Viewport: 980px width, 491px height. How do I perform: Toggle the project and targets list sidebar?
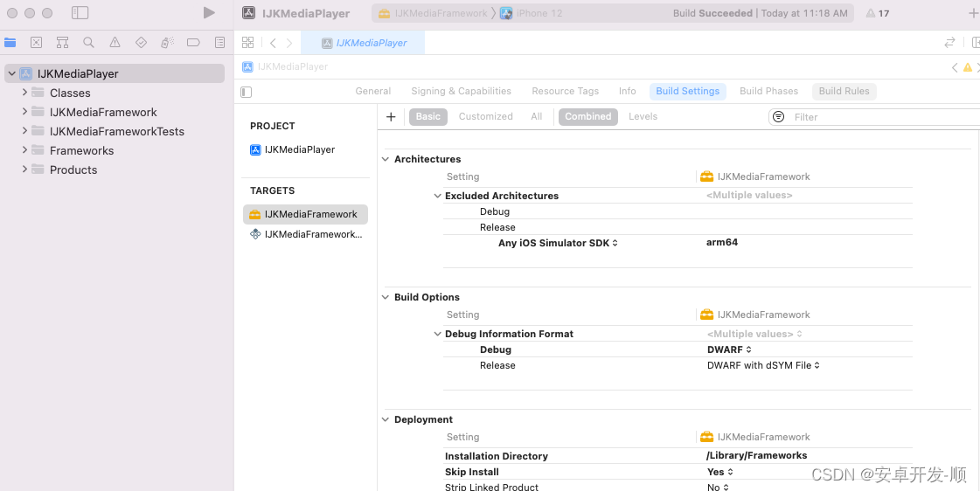coord(247,92)
